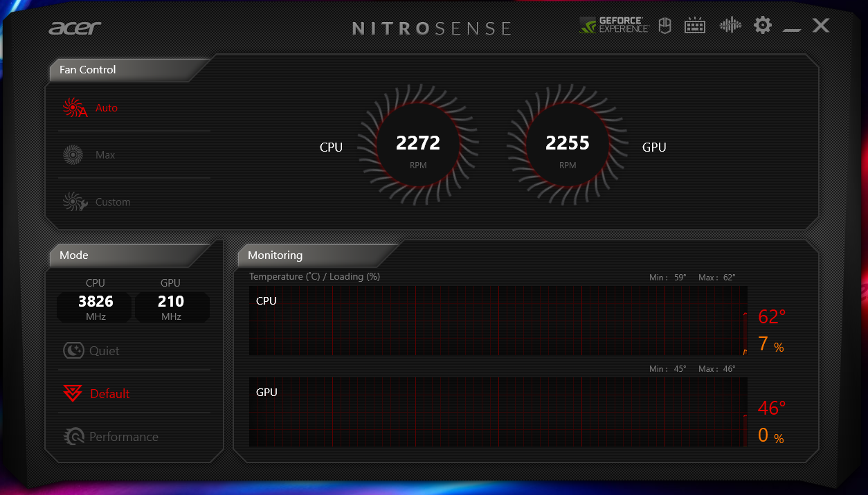Select Default power mode
Image resolution: width=868 pixels, height=495 pixels.
[x=134, y=394]
